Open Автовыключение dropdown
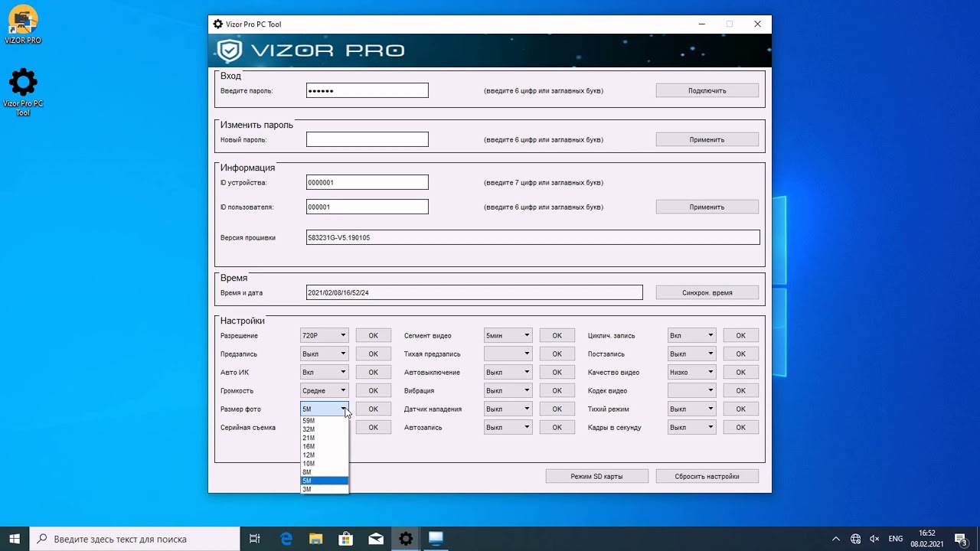980x551 pixels. pos(508,372)
